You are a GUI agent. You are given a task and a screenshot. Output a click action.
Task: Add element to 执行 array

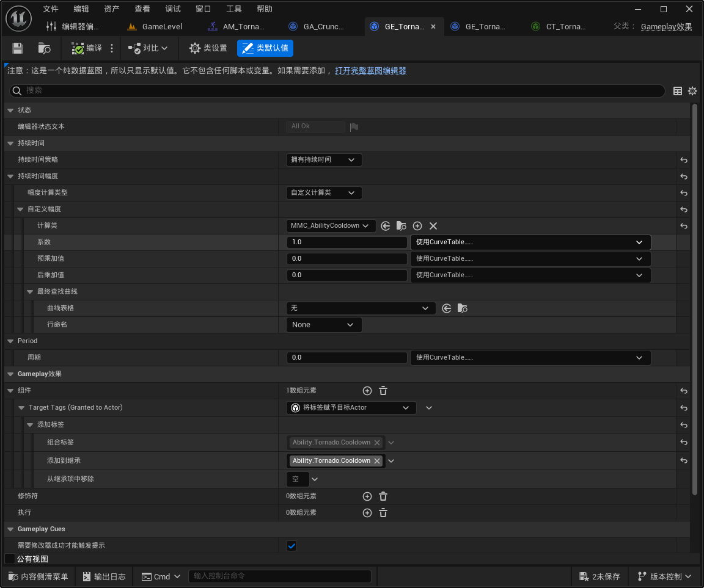367,513
